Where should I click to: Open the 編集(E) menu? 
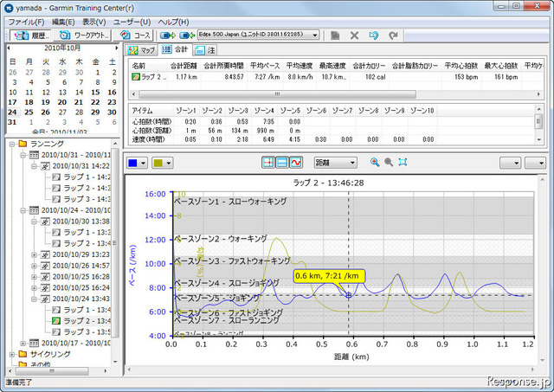coord(63,22)
